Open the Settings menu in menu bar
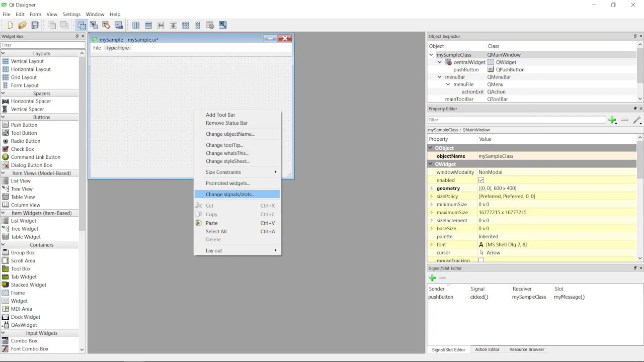Screen dimensions: 644x362 [71, 14]
